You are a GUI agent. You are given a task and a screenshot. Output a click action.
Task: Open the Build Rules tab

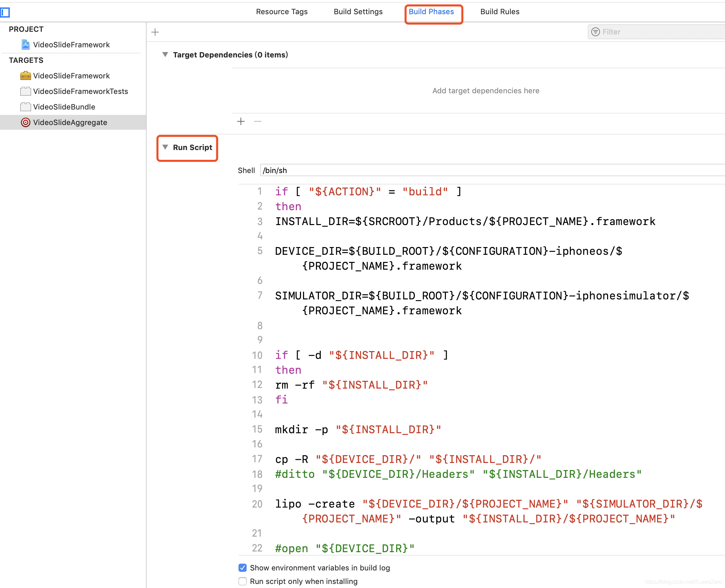(x=499, y=11)
